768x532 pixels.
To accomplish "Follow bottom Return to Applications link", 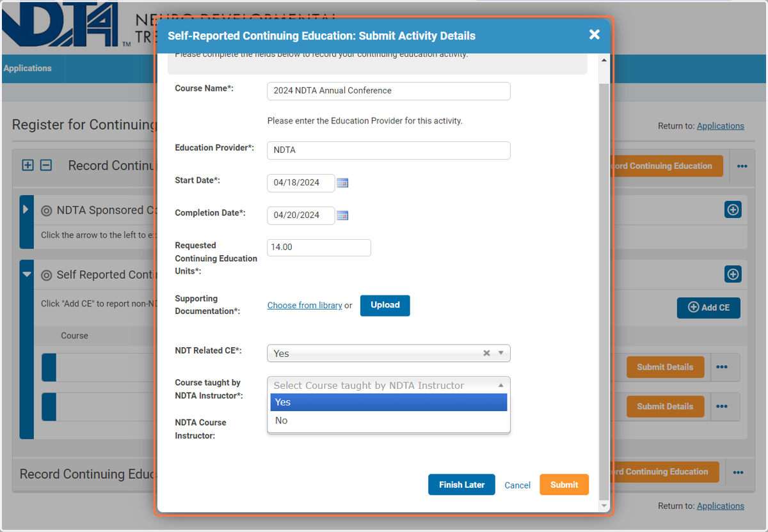I will point(721,506).
